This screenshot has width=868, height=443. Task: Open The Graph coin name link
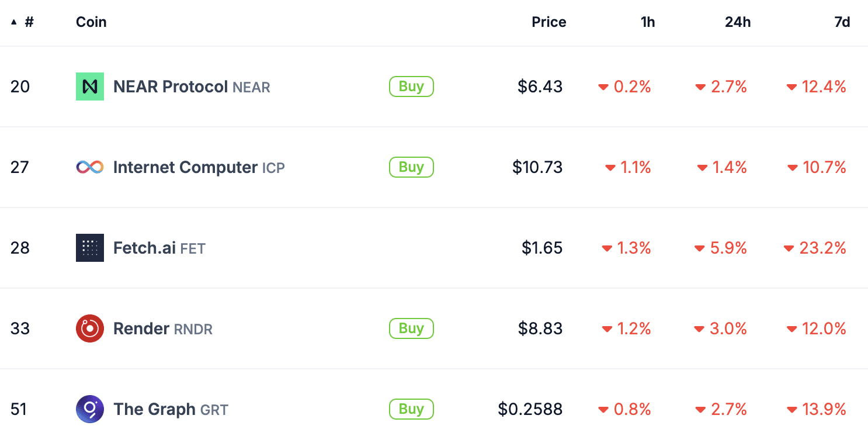154,409
